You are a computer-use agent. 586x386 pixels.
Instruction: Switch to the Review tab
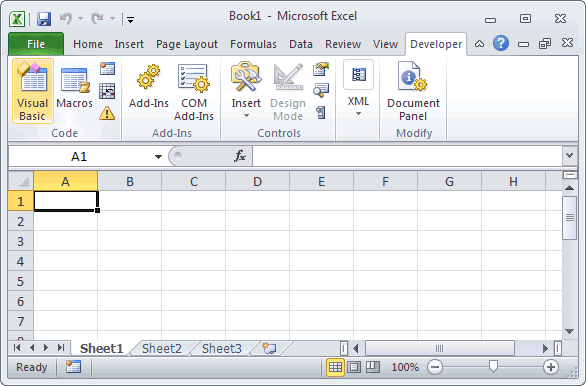coord(343,44)
